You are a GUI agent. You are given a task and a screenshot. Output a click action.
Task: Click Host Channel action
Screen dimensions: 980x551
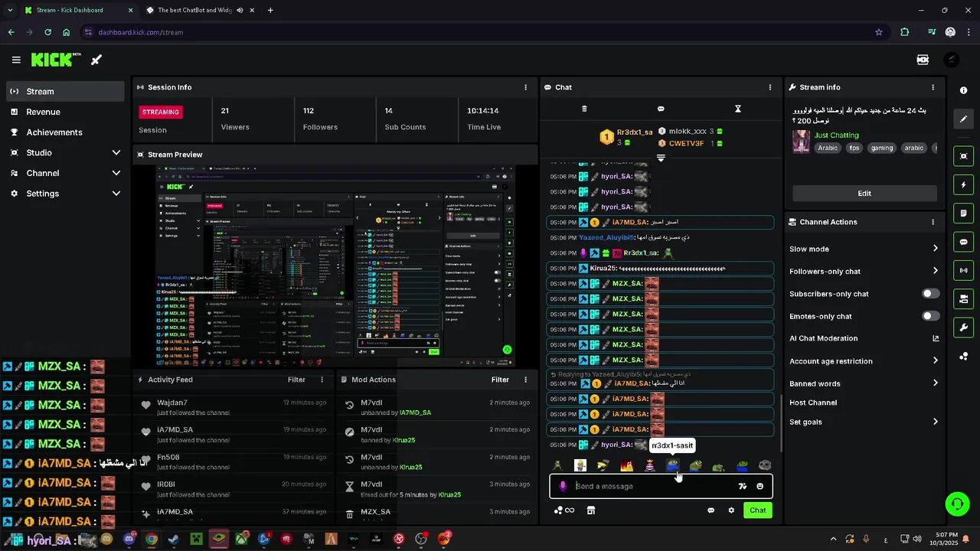813,403
